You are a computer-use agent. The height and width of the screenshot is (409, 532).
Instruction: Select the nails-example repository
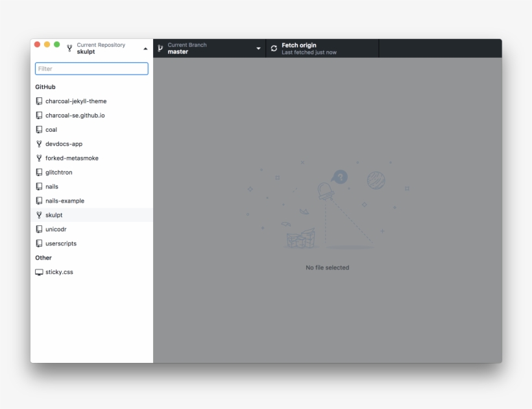click(x=91, y=201)
